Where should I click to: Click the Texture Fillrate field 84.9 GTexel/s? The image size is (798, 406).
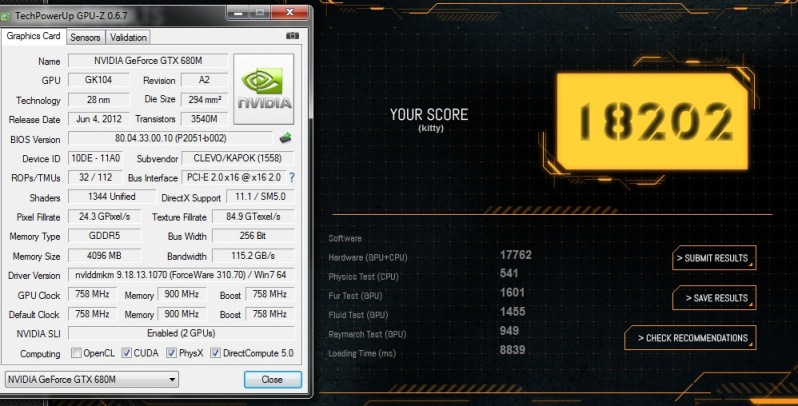coord(253,217)
